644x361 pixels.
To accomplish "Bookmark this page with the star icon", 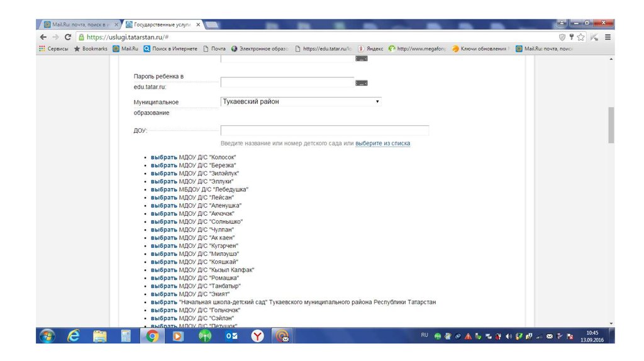I will click(580, 37).
